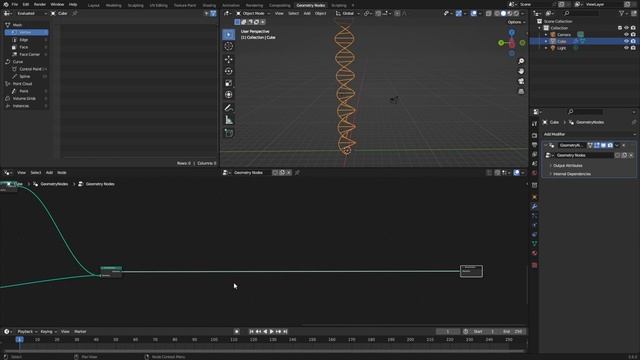The width and height of the screenshot is (640, 360).
Task: Expand the Internal Dependencies panel
Action: pos(571,174)
